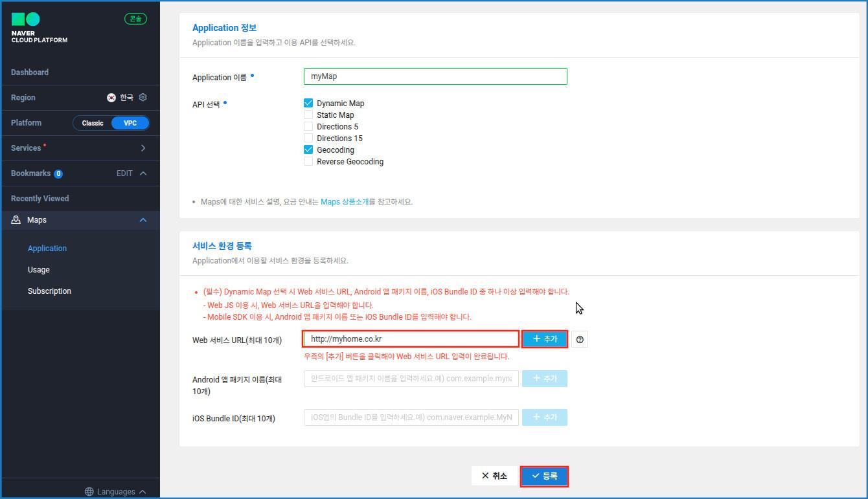Image resolution: width=868 pixels, height=499 pixels.
Task: Collapse the Bookmarks section chevron
Action: (x=143, y=173)
